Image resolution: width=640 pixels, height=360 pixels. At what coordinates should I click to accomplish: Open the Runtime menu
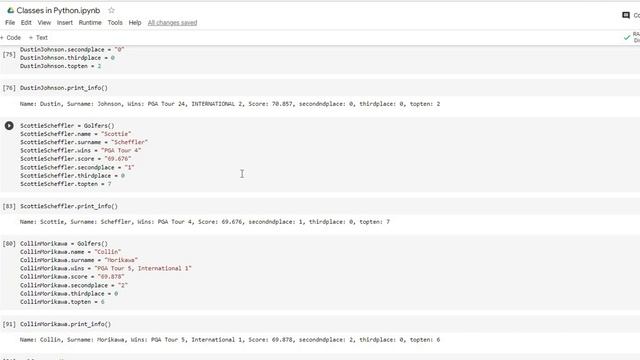click(90, 22)
